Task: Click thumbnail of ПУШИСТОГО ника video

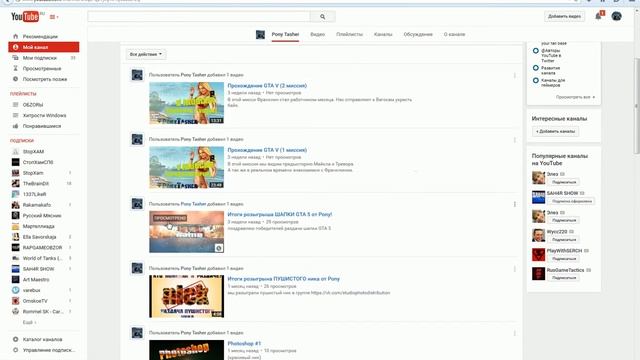Action: point(187,296)
